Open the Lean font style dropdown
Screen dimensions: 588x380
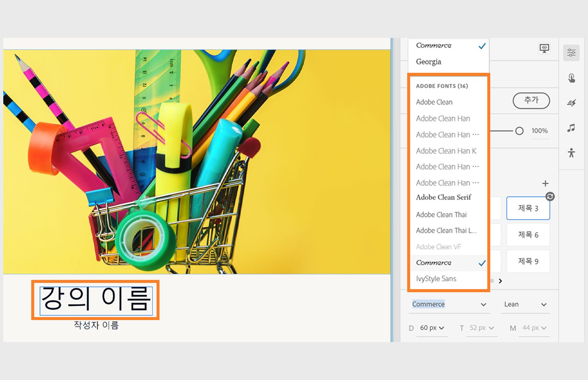pos(525,305)
